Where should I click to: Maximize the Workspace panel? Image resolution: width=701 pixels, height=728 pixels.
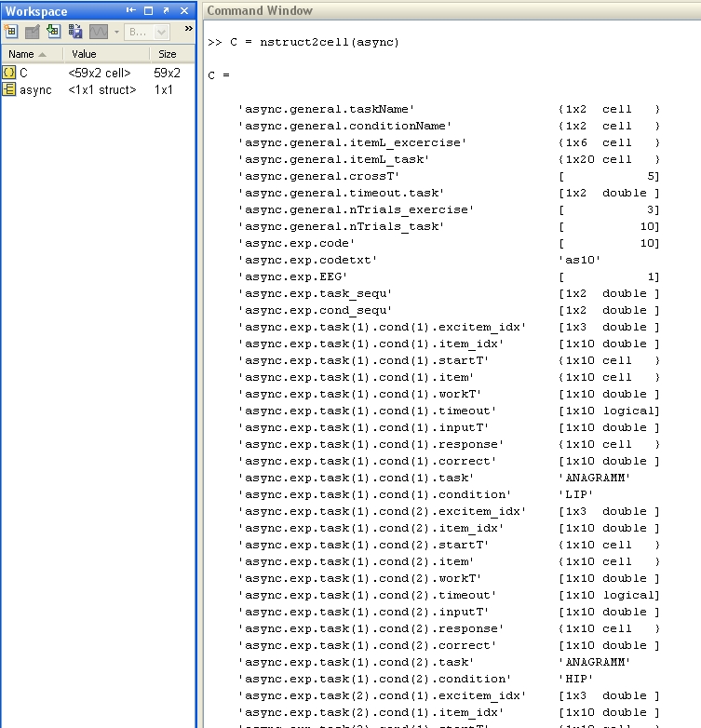149,10
